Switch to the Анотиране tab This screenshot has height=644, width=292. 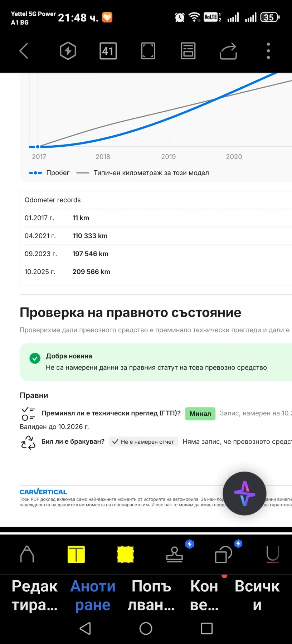point(93,595)
